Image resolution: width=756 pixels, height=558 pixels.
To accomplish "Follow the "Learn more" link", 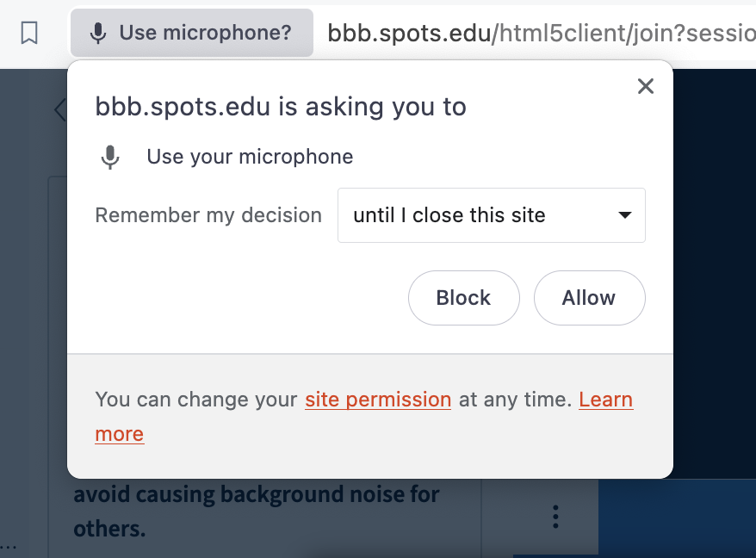I will click(x=605, y=400).
